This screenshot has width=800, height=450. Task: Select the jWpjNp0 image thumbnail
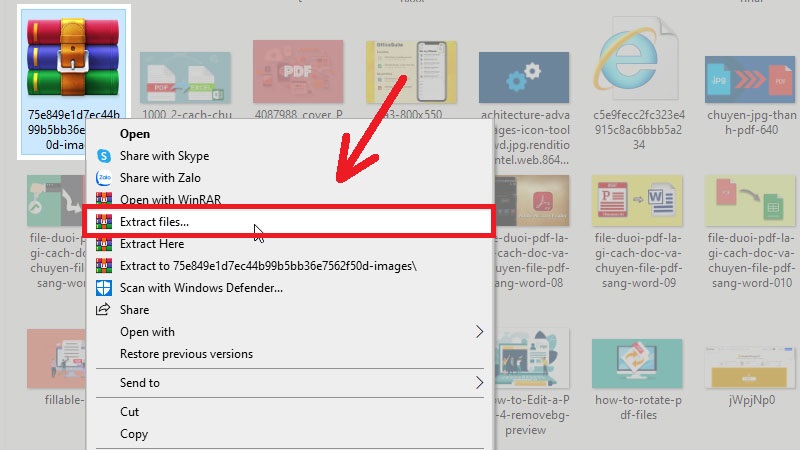click(750, 367)
